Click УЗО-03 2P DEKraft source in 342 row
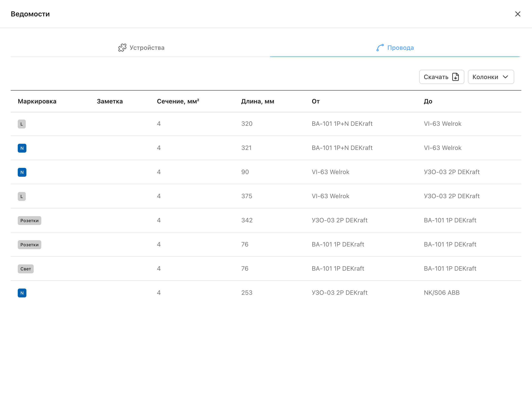532x417 pixels. click(339, 220)
